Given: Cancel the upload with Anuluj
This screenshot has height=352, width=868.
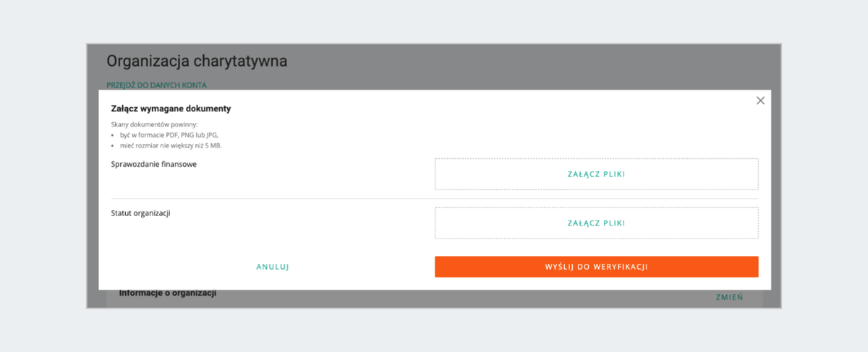Looking at the screenshot, I should tap(273, 267).
